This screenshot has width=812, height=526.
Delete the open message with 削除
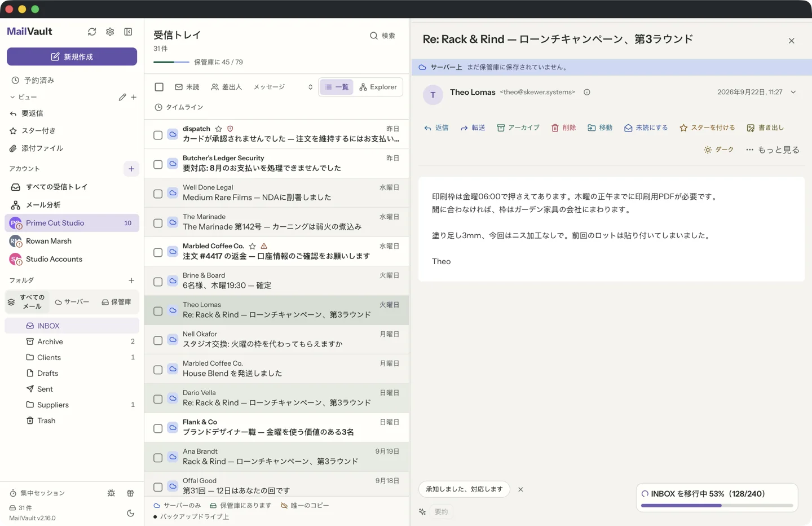click(564, 128)
